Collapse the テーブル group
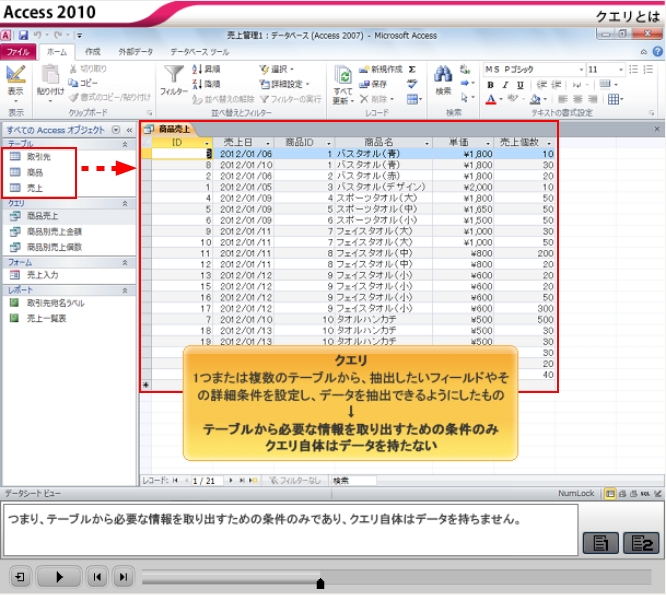The image size is (666, 595). coord(125,144)
